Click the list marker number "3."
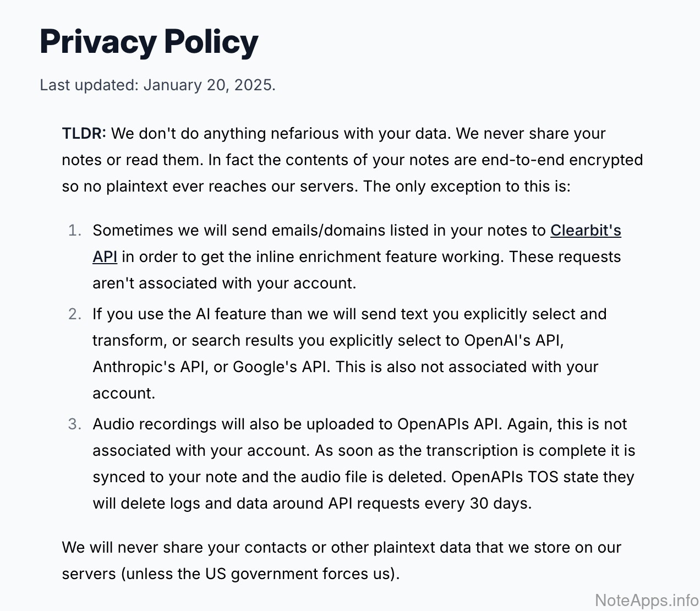 point(75,424)
